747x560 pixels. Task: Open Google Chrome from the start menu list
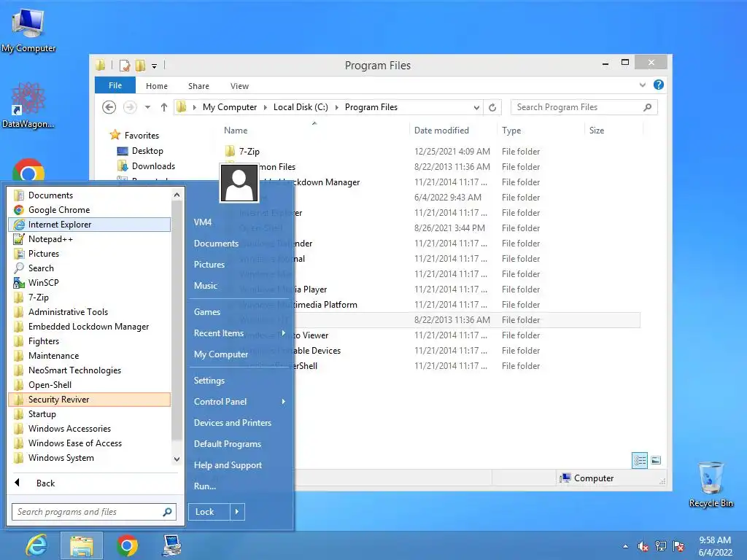coord(90,210)
